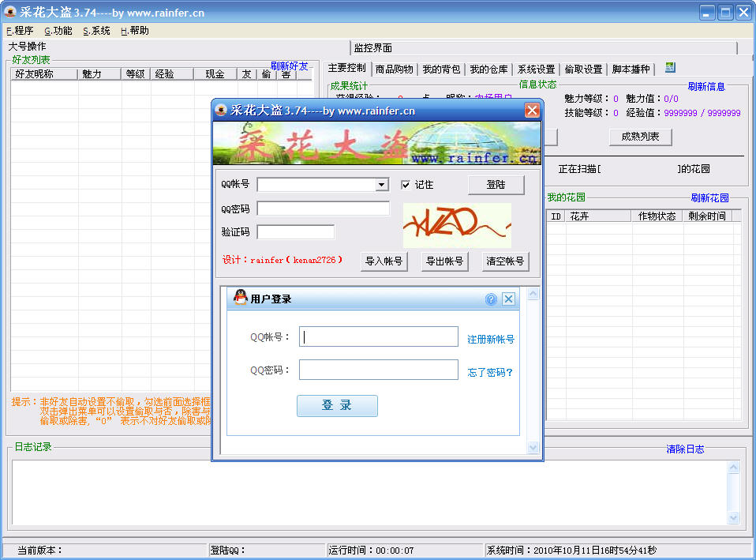Switch to the 我的仓库 tab

pos(488,70)
